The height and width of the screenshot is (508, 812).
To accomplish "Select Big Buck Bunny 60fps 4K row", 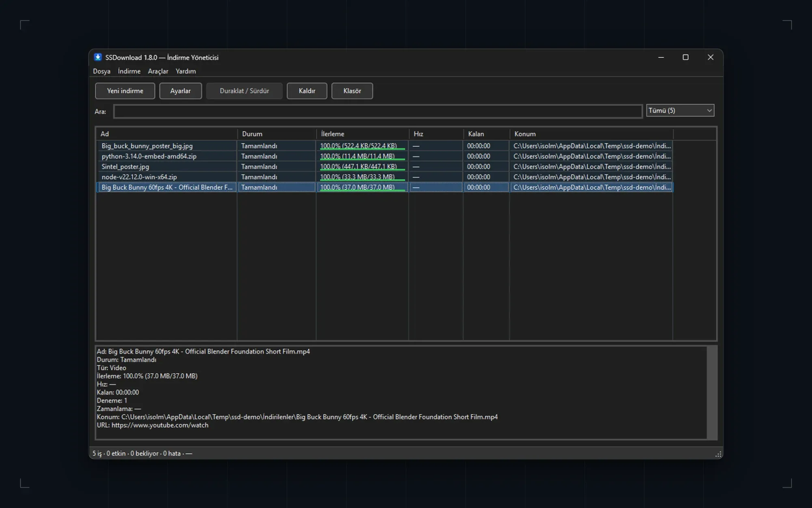I will [x=384, y=187].
